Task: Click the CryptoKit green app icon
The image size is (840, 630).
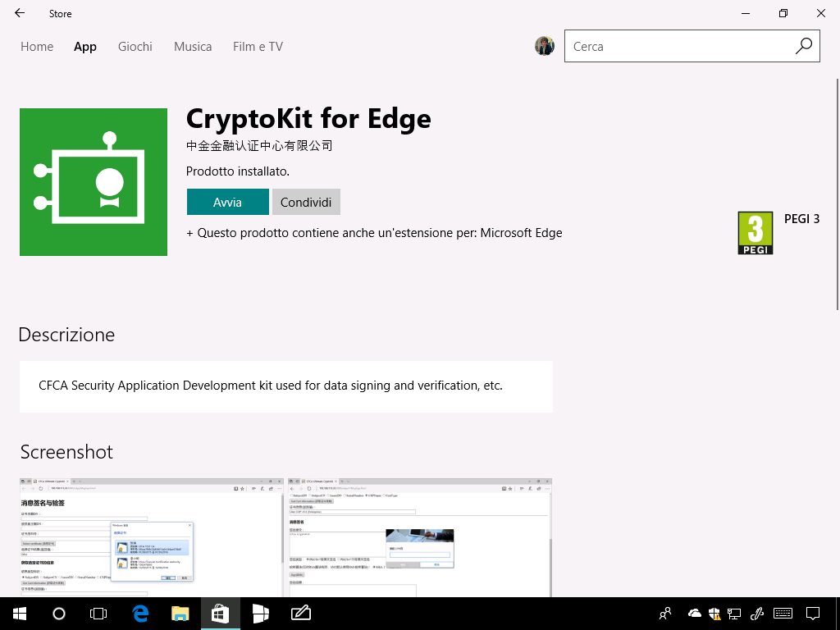Action: [94, 182]
